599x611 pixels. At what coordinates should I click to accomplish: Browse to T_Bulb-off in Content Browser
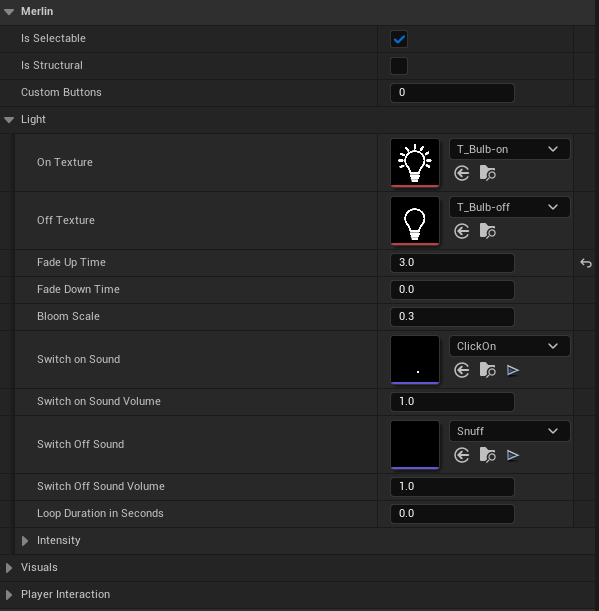click(488, 231)
